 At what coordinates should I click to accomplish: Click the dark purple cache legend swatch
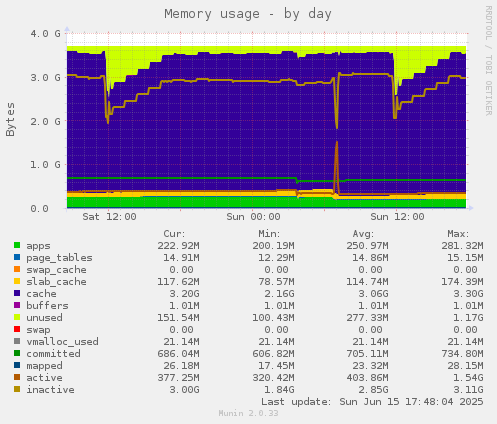coord(17,293)
